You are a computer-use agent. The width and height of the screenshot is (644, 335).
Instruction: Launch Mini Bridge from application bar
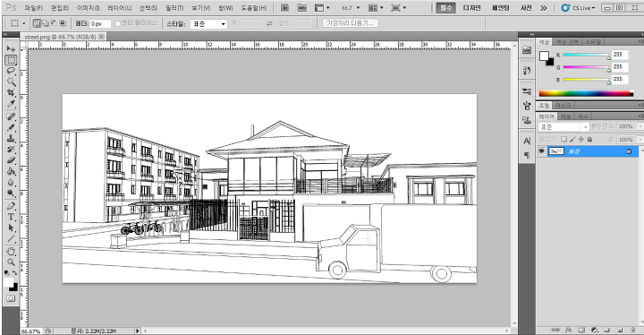(x=302, y=8)
